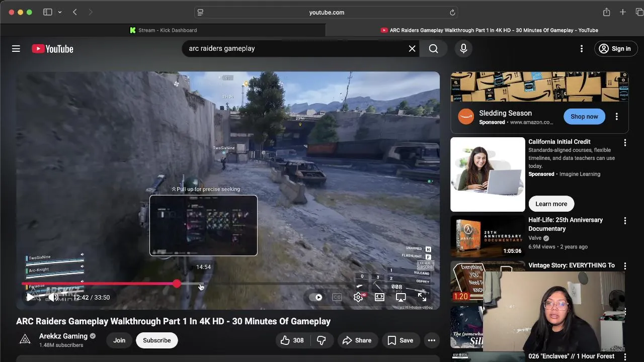Screen dimensions: 644x362
Task: Open Half-Life 25th Anniversary Documentary thumbnail
Action: pyautogui.click(x=488, y=236)
